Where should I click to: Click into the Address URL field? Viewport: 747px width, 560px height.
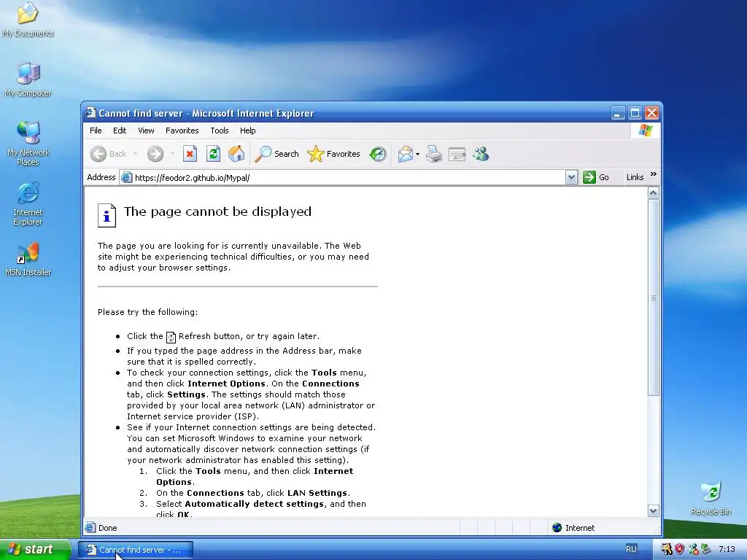pyautogui.click(x=349, y=178)
